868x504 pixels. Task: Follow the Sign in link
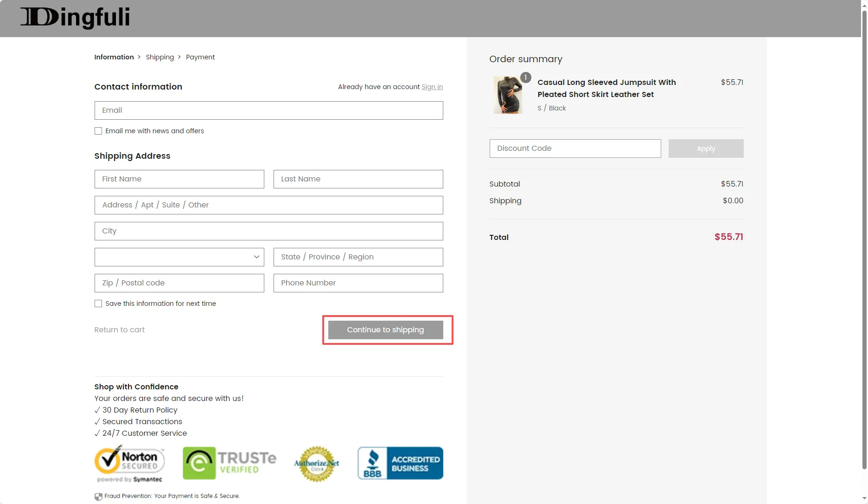tap(432, 87)
